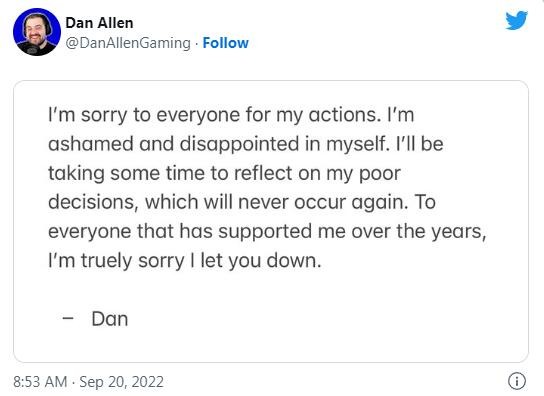The height and width of the screenshot is (396, 544).
Task: Click line "taking some time to reflect"
Action: tap(224, 173)
